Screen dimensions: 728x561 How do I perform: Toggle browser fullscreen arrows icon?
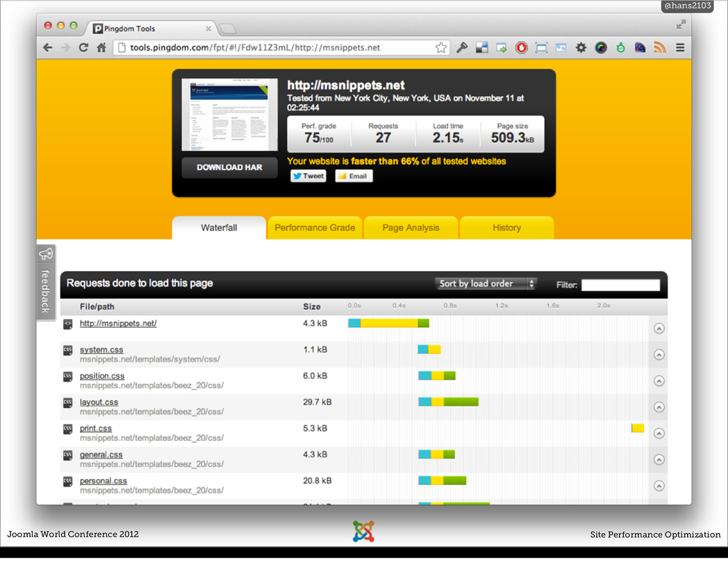click(x=681, y=25)
